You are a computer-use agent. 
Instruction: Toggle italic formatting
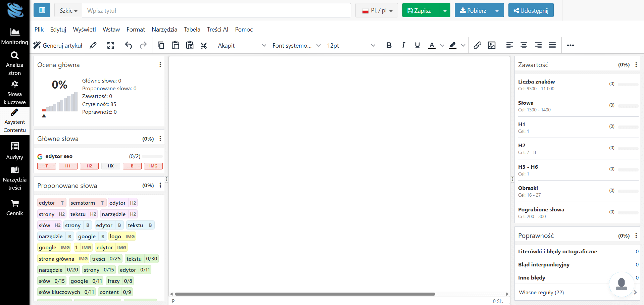click(403, 45)
